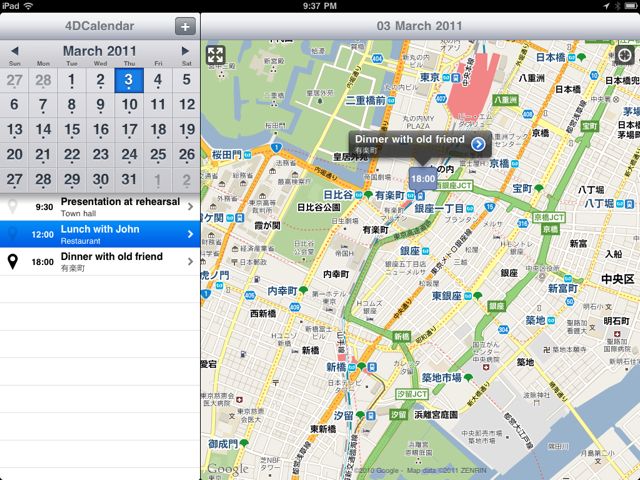
Task: Click the faded location pin for Presentation event
Action: (x=13, y=207)
